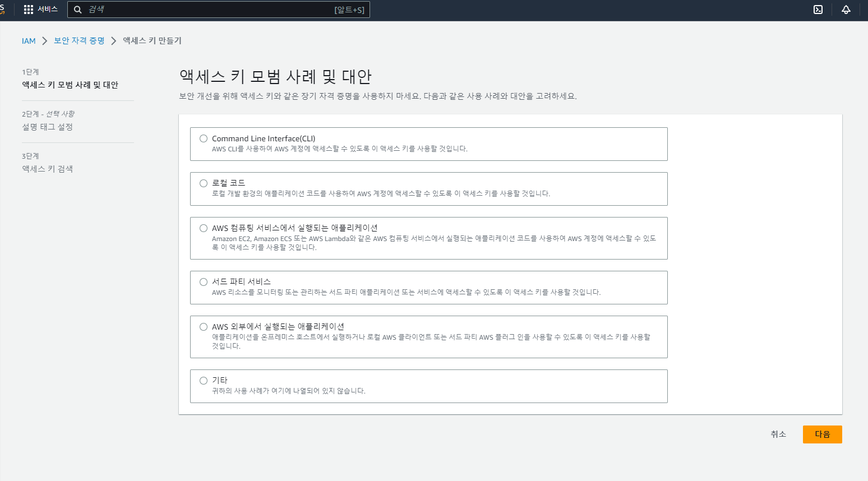This screenshot has width=868, height=481.
Task: Focus the 검색 search field
Action: pos(219,10)
